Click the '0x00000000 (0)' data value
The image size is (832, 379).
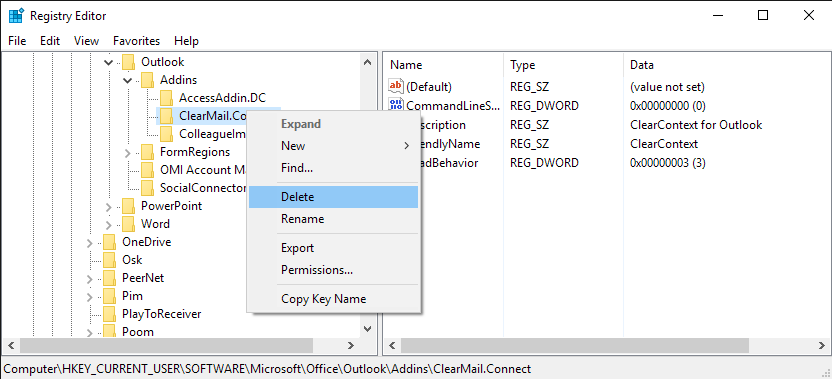tap(668, 106)
